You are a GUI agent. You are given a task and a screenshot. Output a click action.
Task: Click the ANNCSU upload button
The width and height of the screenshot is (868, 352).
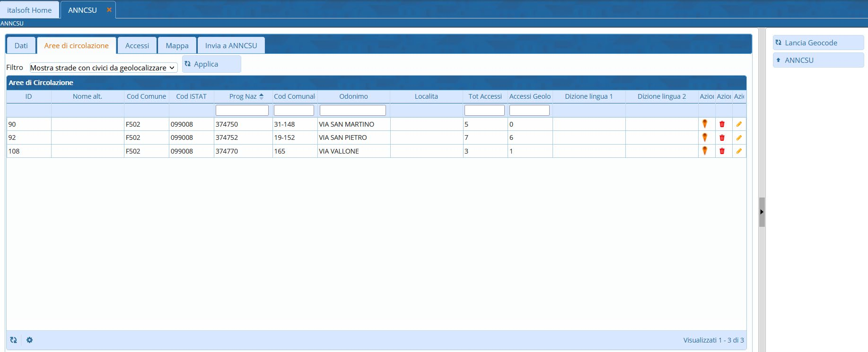click(x=818, y=60)
